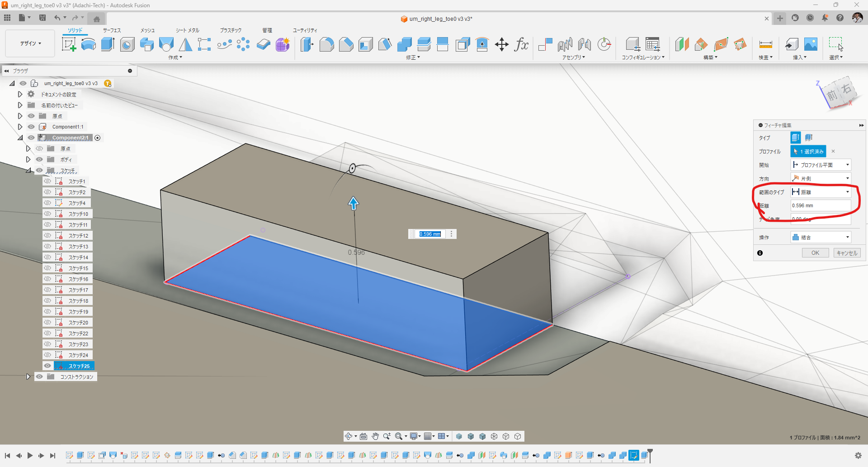Toggle visibility of Component1:1
This screenshot has height=467, width=868.
pos(31,127)
